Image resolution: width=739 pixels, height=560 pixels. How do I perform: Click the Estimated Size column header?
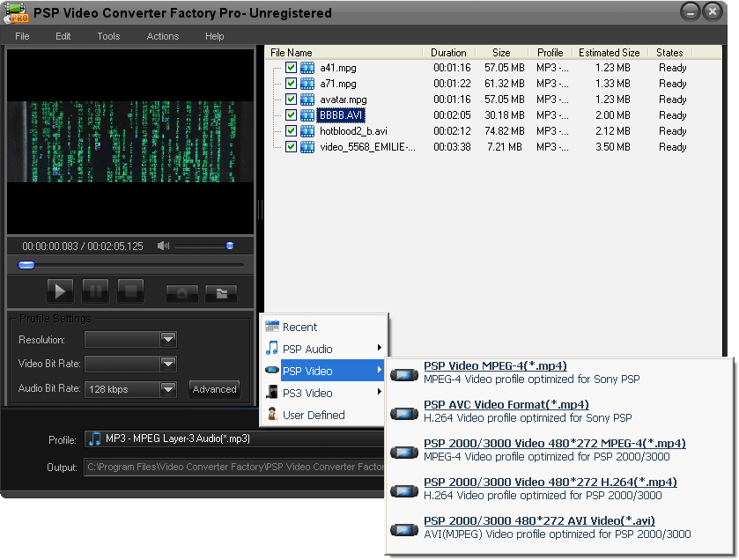point(609,53)
